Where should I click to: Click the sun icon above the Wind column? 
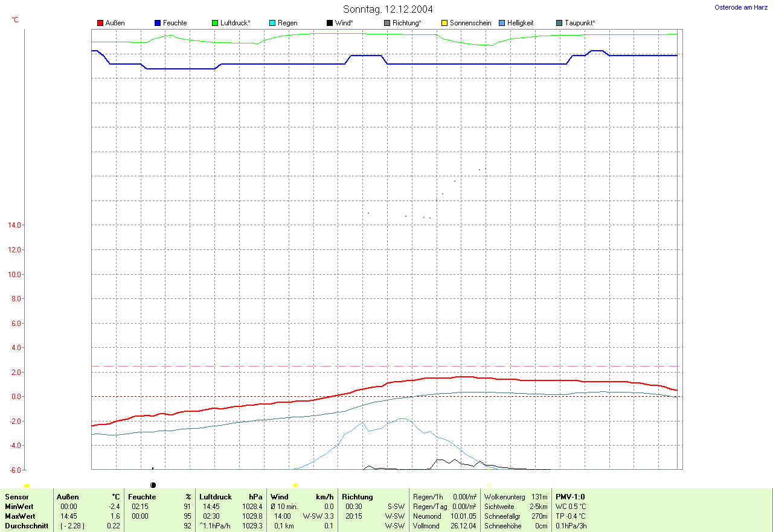pos(295,485)
